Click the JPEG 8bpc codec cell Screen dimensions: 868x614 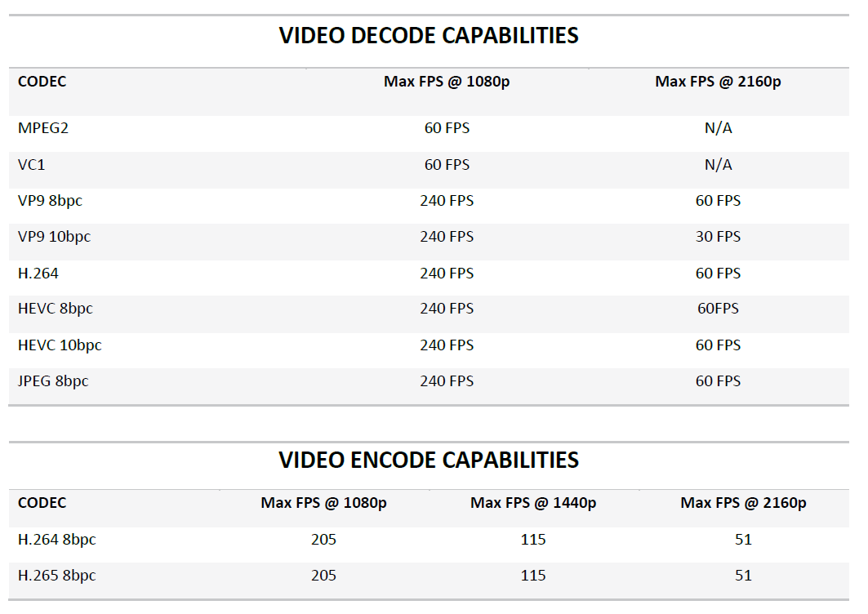click(x=53, y=381)
